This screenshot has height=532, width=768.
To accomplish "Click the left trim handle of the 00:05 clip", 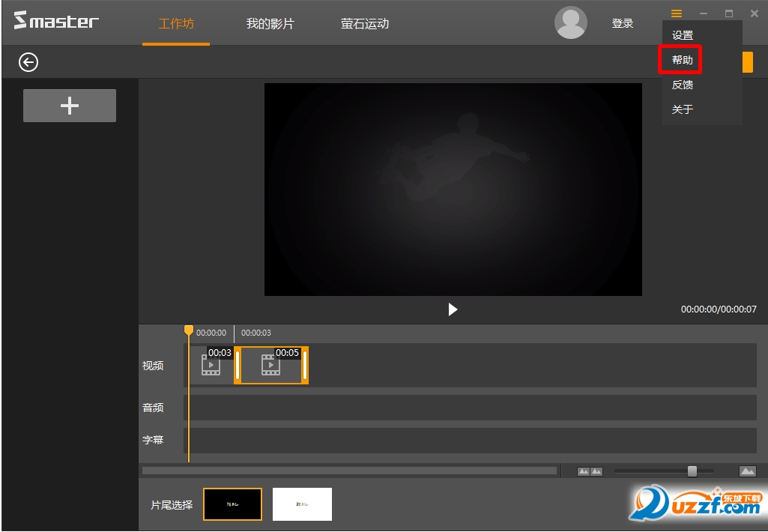I will pos(238,365).
